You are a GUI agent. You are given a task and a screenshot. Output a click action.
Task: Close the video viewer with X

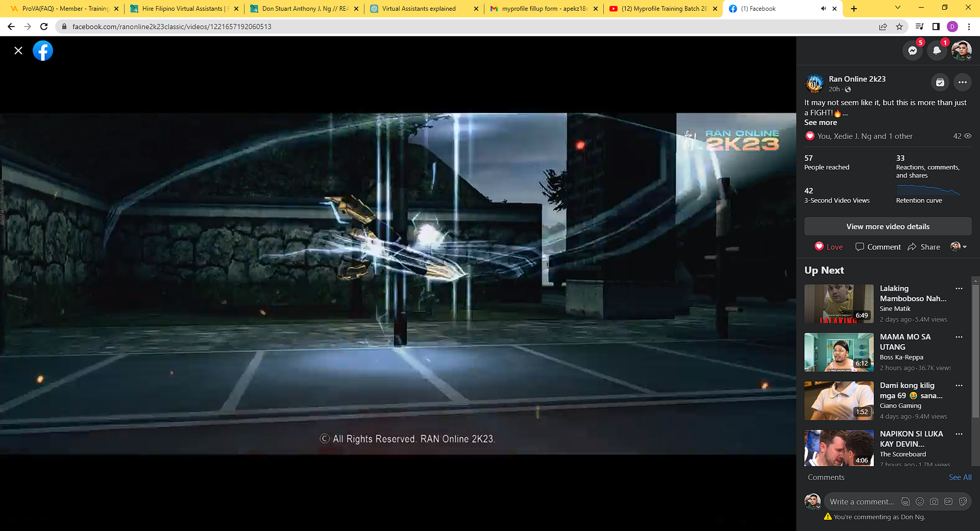click(x=18, y=51)
